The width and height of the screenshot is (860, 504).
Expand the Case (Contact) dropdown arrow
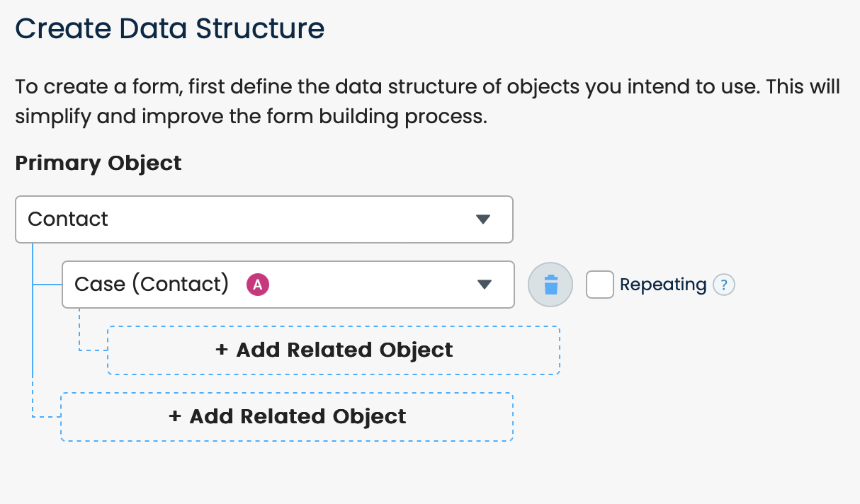tap(485, 285)
